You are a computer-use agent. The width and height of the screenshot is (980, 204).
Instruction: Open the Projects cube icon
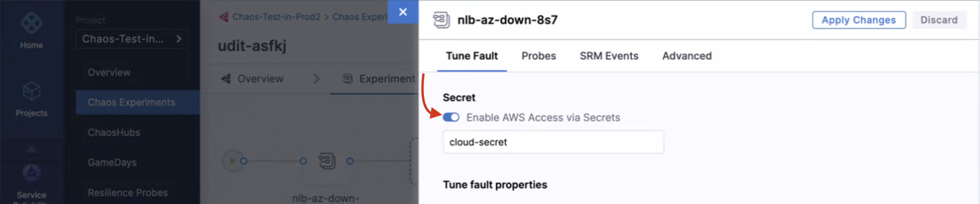(31, 91)
